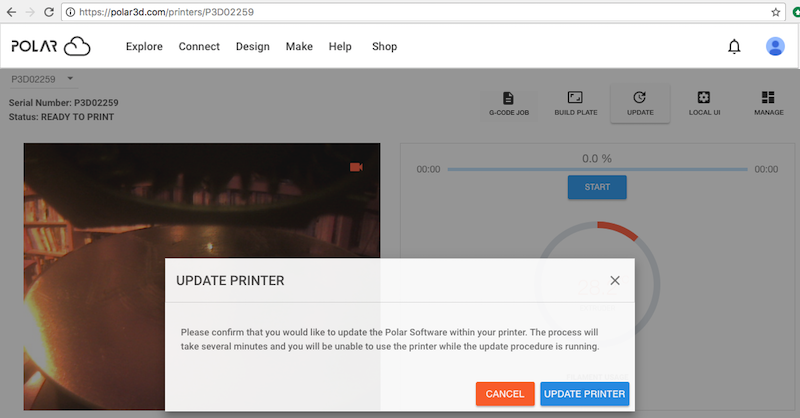Click the browser back arrow

coord(11,12)
